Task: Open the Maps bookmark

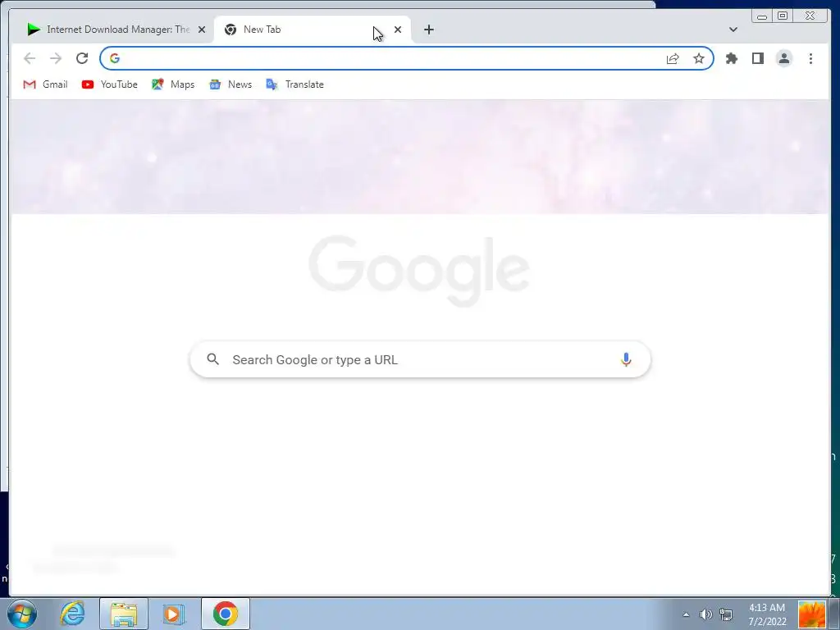Action: (173, 84)
